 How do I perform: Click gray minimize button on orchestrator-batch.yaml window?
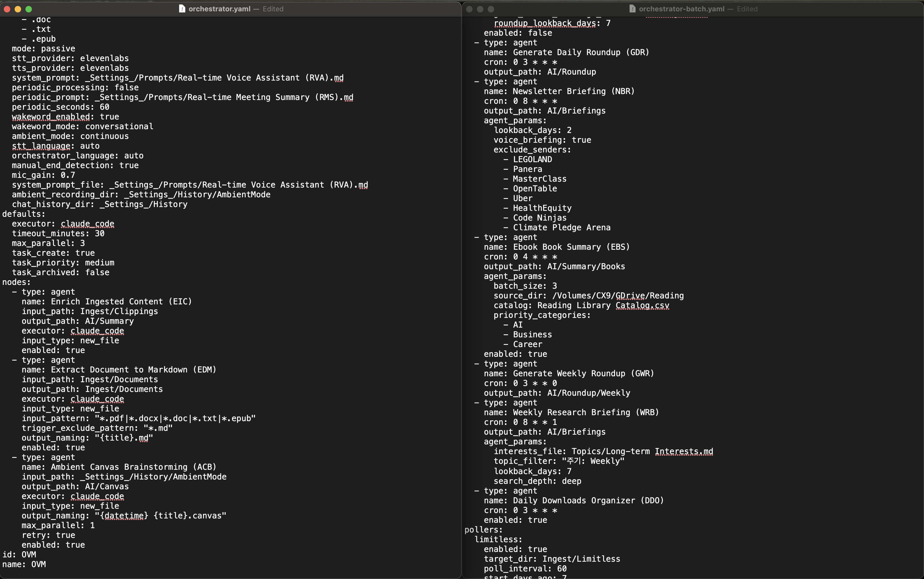pos(480,9)
